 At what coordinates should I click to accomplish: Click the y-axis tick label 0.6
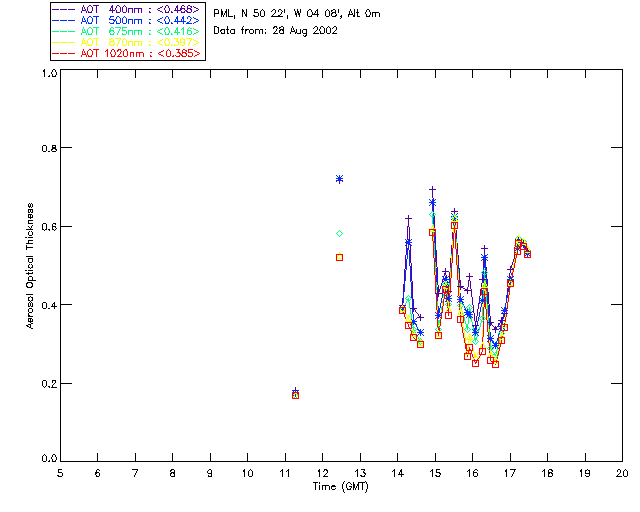tap(49, 227)
